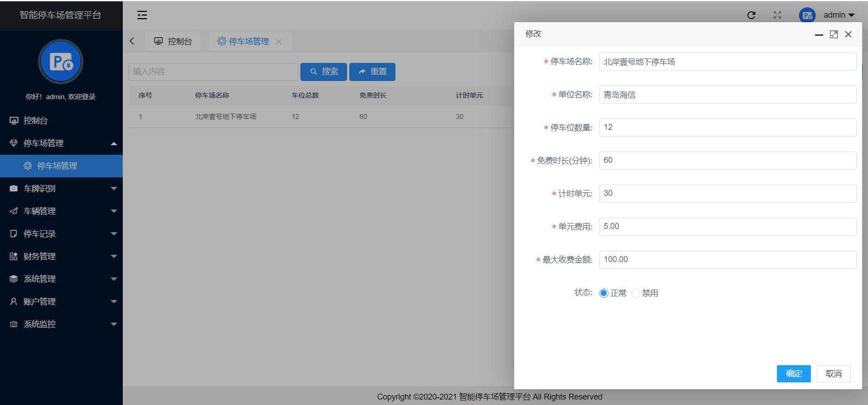
Task: Click the 停车场名称 input field
Action: coord(727,62)
